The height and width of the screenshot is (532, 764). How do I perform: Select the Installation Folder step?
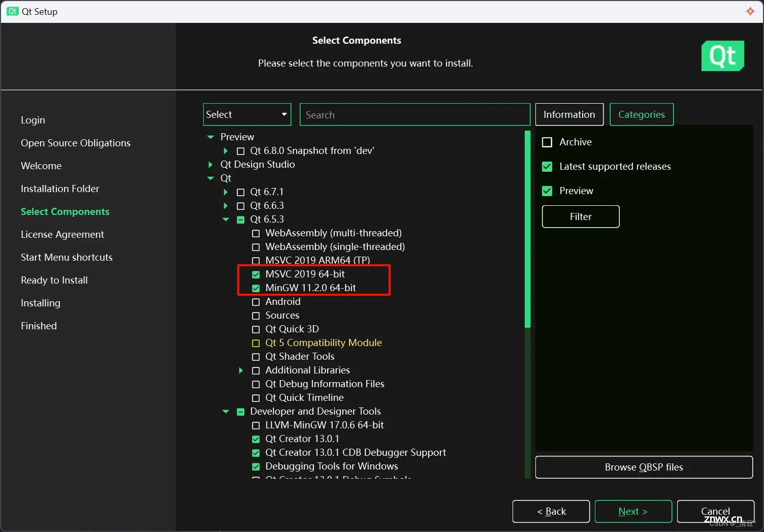60,189
